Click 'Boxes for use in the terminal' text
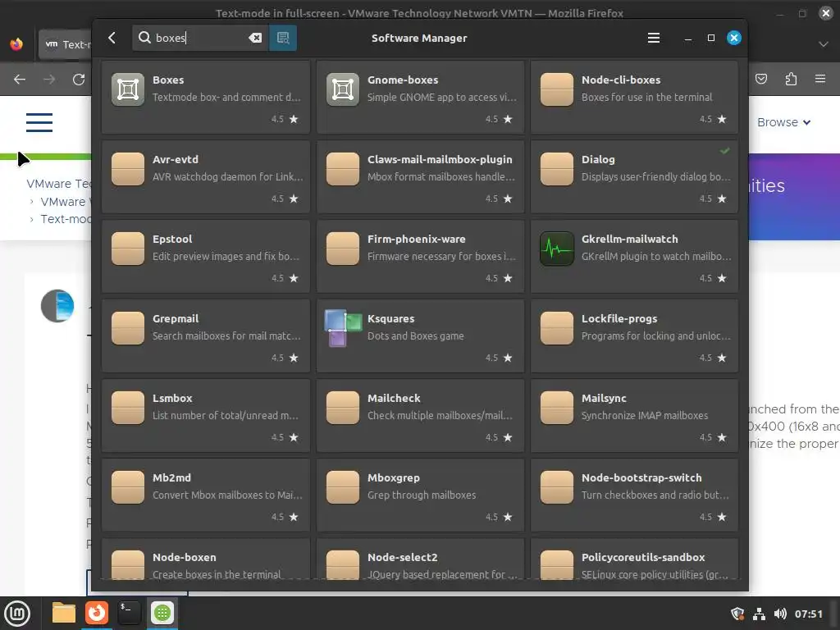The height and width of the screenshot is (630, 840). pos(646,97)
